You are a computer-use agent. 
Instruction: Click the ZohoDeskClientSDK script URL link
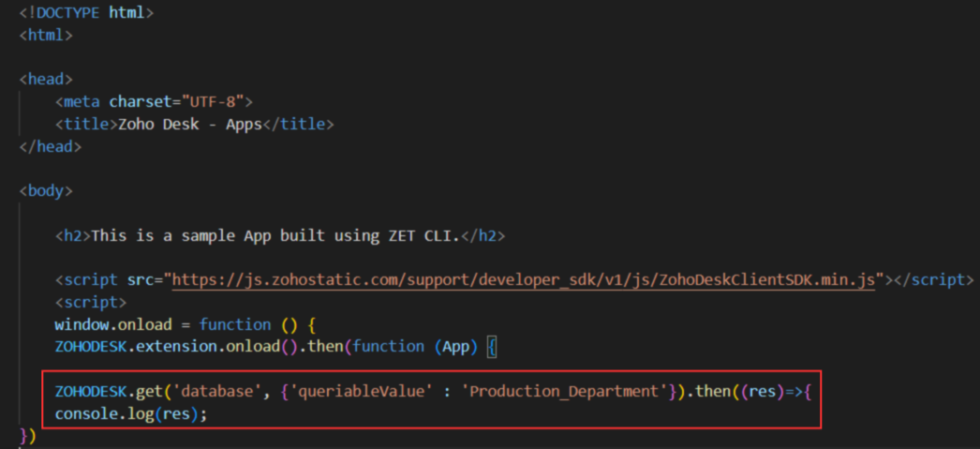pyautogui.click(x=524, y=279)
